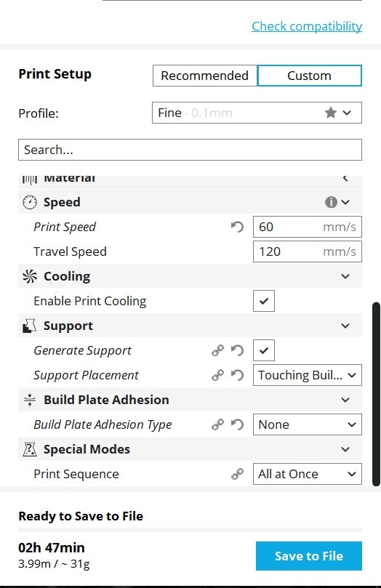Select the Custom print setup tab
The height and width of the screenshot is (588, 381).
click(309, 76)
